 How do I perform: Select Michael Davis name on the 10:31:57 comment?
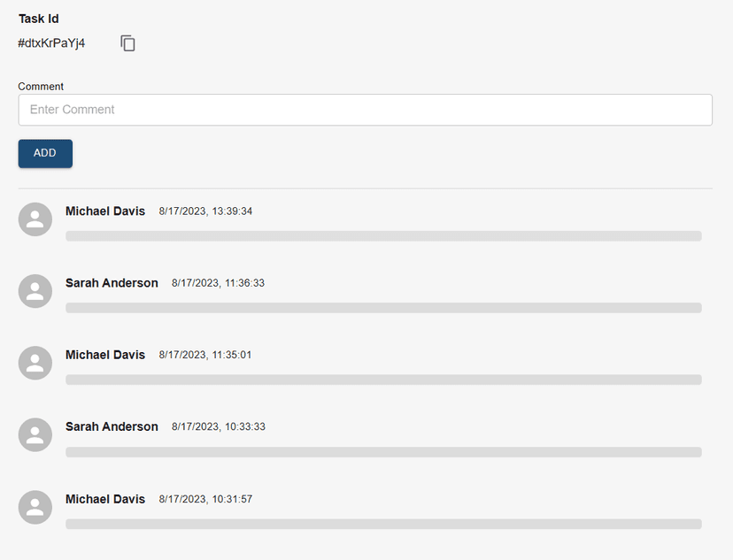click(105, 499)
